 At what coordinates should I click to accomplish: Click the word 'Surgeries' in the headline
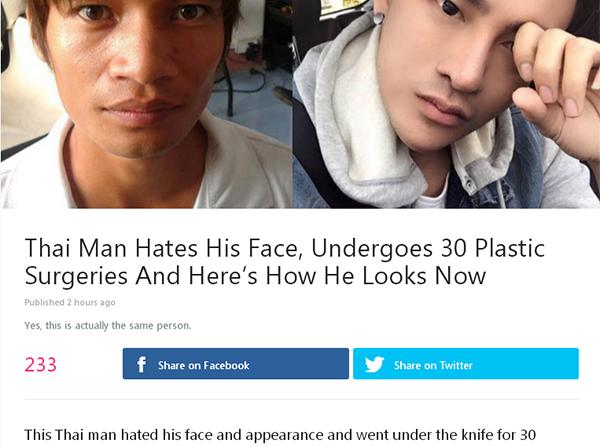pyautogui.click(x=76, y=276)
